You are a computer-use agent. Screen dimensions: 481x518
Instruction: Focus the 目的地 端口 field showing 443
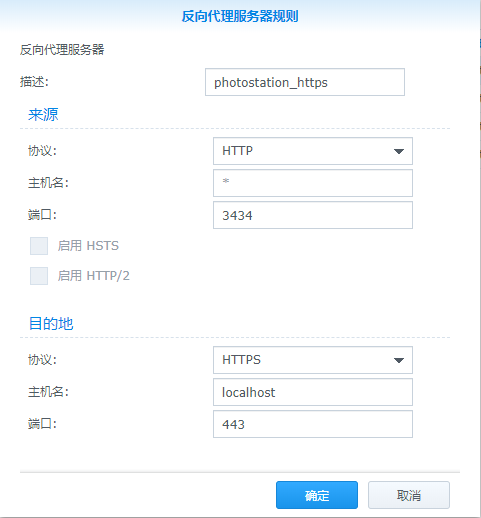[313, 424]
